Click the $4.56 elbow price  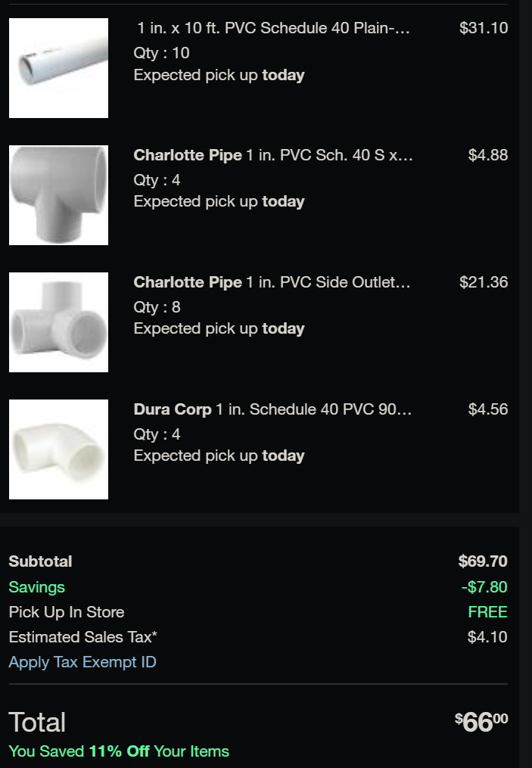(x=488, y=409)
